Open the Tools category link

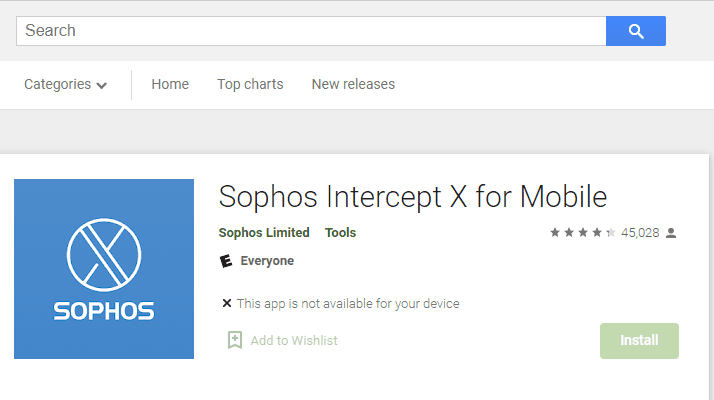click(x=341, y=233)
